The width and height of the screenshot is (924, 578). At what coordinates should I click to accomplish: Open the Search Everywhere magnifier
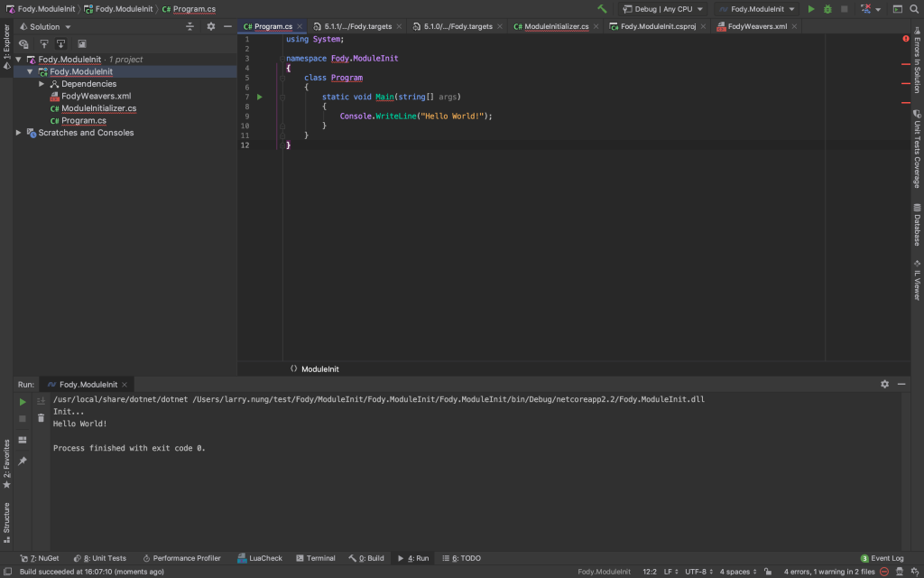click(x=914, y=9)
